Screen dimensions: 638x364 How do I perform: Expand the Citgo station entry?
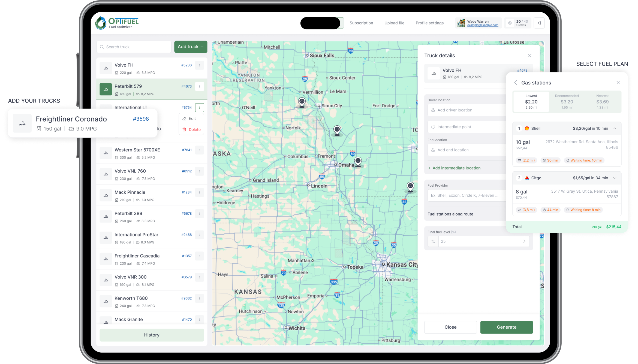coord(615,178)
